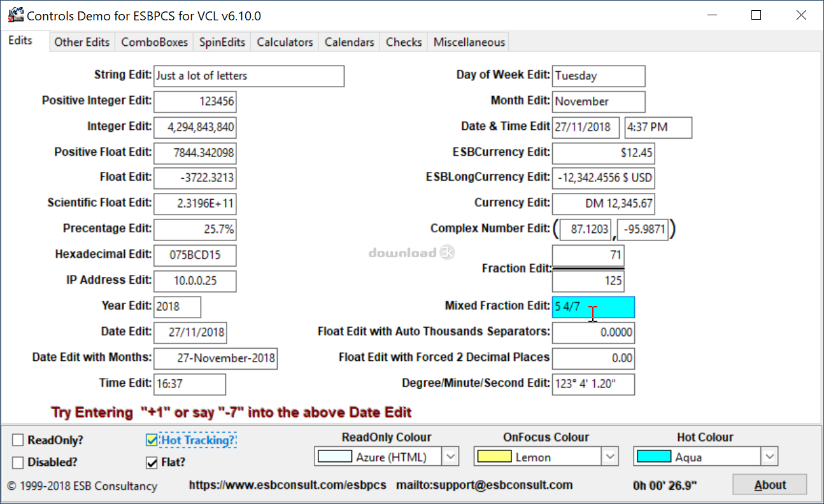Viewport: 824px width, 504px height.
Task: Close the Controls Demo window
Action: coord(801,15)
